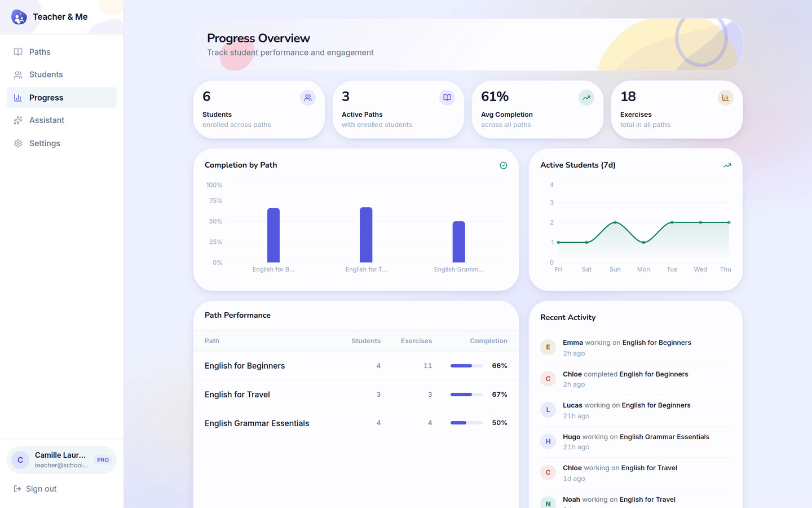Click the Teacher & Me logo icon
Screen dimensions: 812x508
click(19, 17)
